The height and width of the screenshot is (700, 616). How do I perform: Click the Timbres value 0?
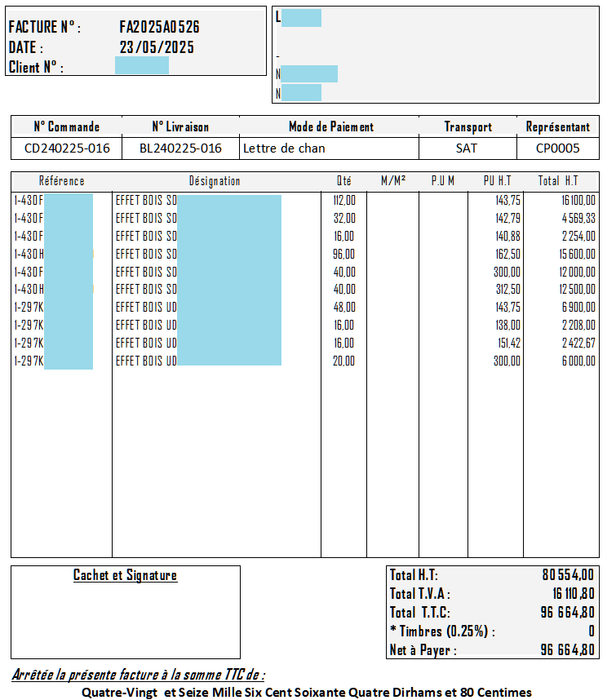point(591,631)
